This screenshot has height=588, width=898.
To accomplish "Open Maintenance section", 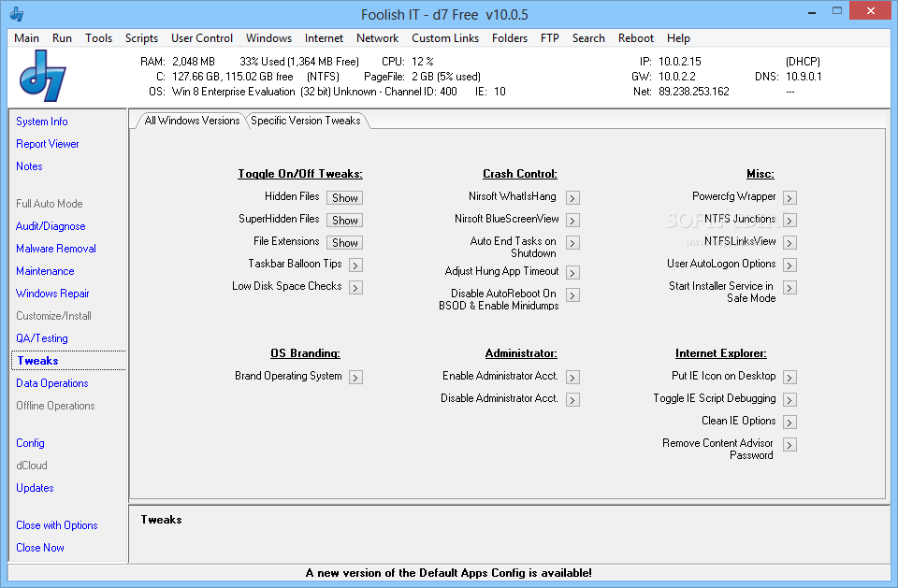I will click(x=45, y=271).
